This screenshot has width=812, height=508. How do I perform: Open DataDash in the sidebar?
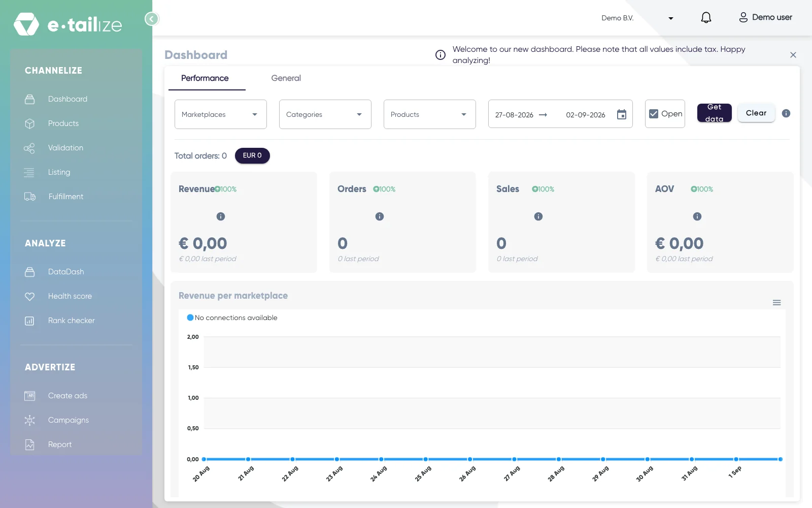[66, 272]
